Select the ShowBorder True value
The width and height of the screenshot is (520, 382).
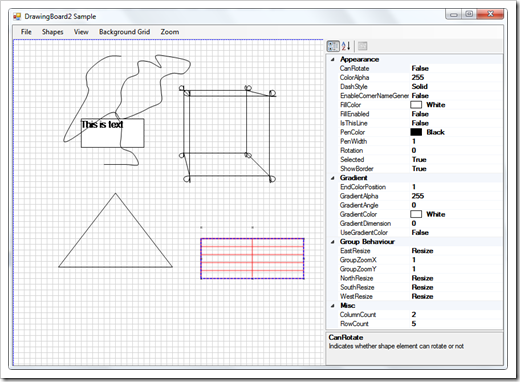click(419, 169)
